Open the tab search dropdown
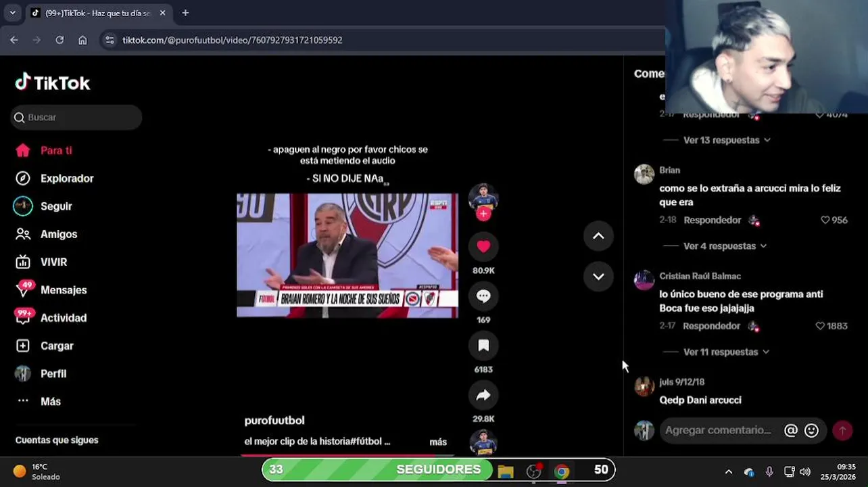 click(12, 13)
